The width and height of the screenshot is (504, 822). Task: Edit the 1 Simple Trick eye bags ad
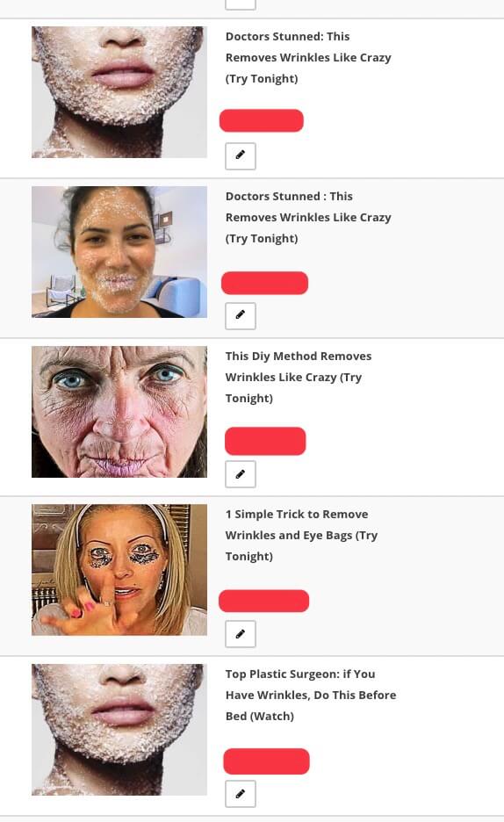click(x=241, y=634)
